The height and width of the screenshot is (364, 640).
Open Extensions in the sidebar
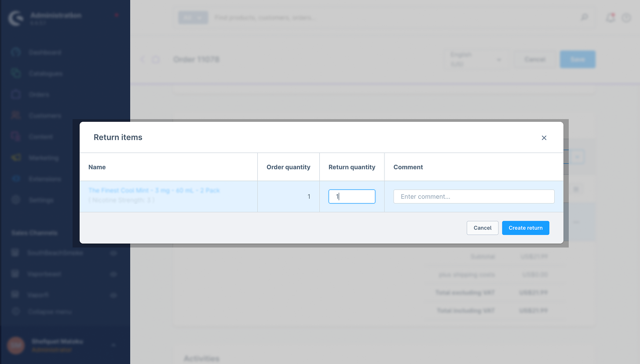(x=45, y=179)
